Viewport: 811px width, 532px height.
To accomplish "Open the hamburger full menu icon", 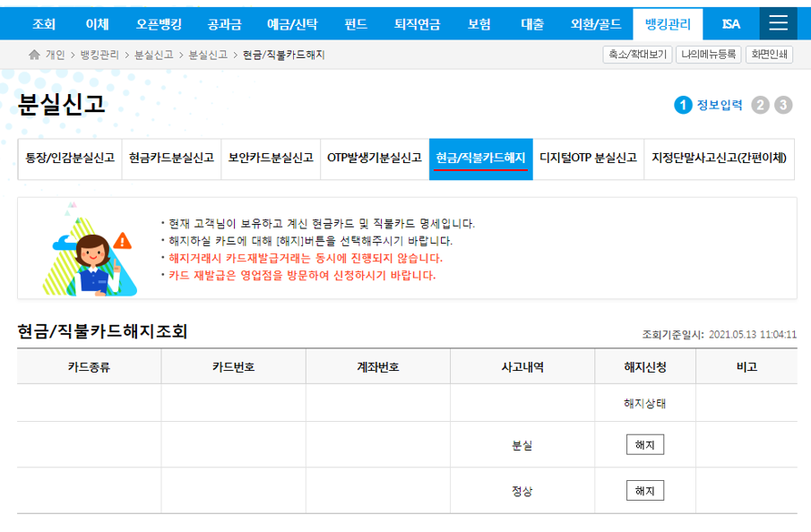I will point(778,23).
